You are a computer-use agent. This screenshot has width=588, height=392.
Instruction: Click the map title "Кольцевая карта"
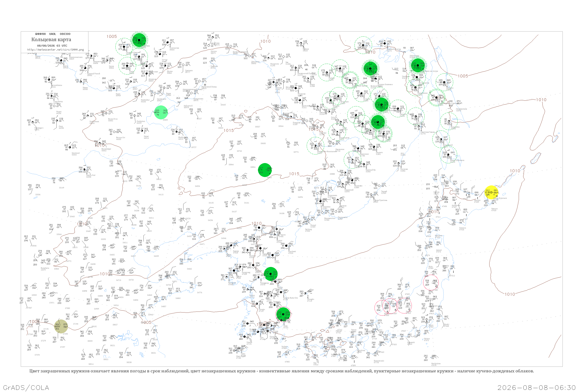(x=51, y=40)
